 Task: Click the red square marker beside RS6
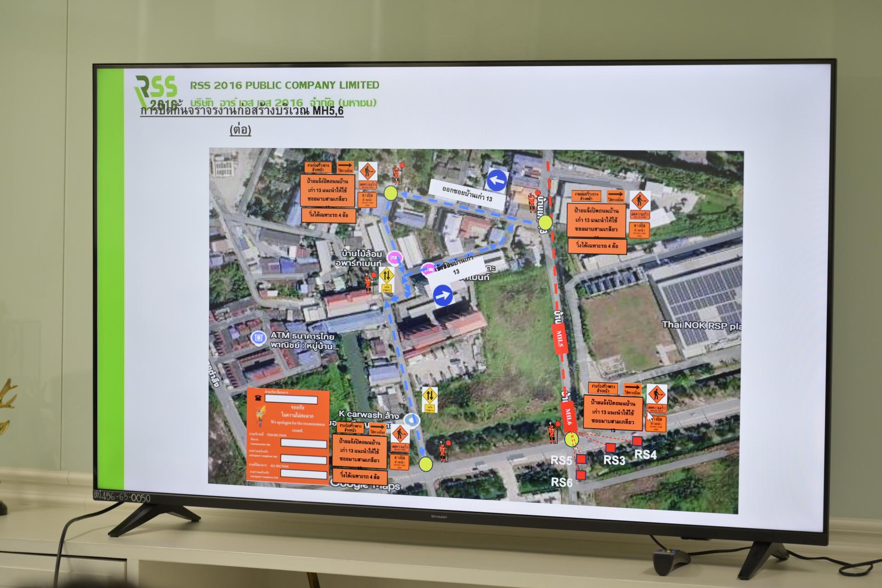pos(581,475)
